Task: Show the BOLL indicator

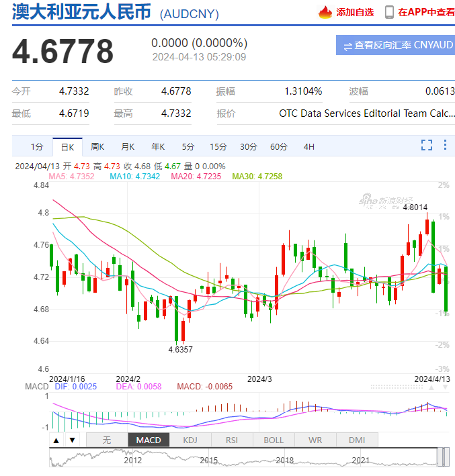Action: point(273,440)
